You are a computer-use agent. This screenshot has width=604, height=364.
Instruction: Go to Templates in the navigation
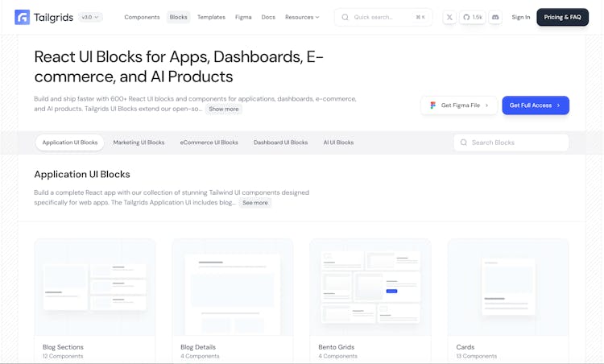[x=211, y=17]
